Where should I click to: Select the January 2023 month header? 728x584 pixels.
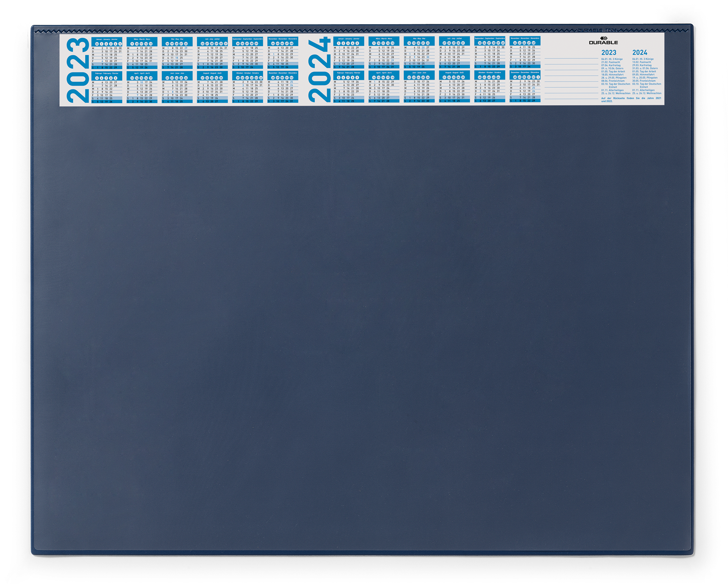coord(107,39)
